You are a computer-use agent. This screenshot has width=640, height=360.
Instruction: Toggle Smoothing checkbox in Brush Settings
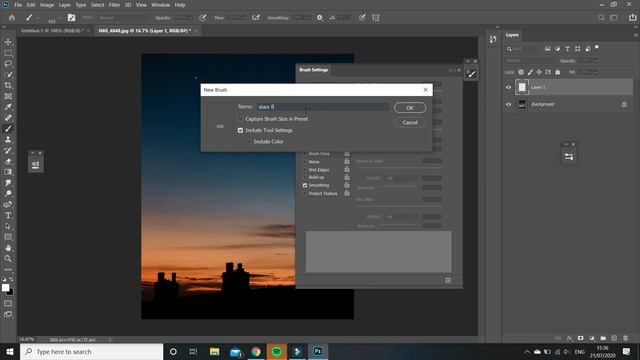(x=305, y=185)
